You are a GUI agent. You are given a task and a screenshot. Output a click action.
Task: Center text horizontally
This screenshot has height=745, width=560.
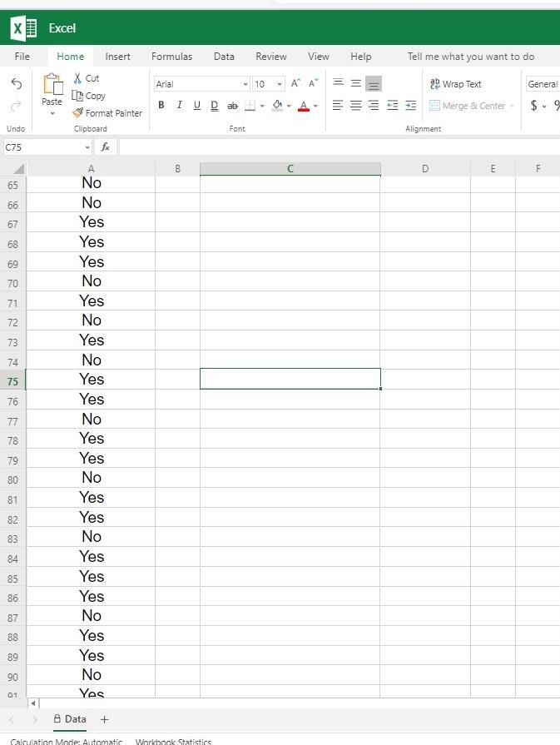pyautogui.click(x=356, y=106)
